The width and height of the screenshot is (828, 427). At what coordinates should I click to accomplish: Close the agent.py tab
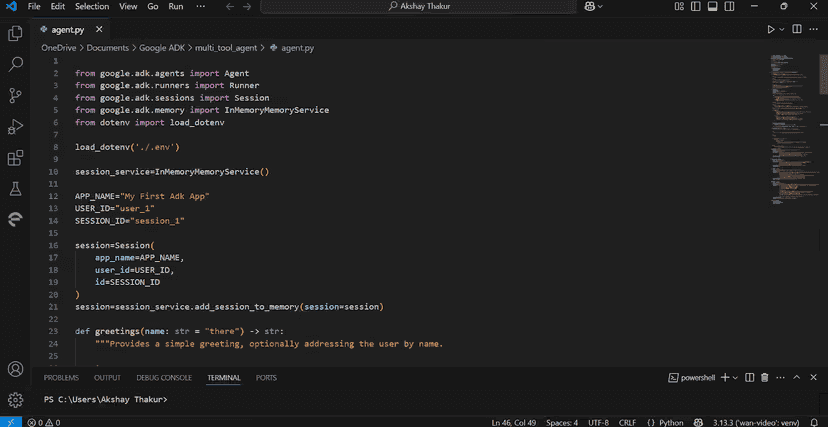click(99, 30)
